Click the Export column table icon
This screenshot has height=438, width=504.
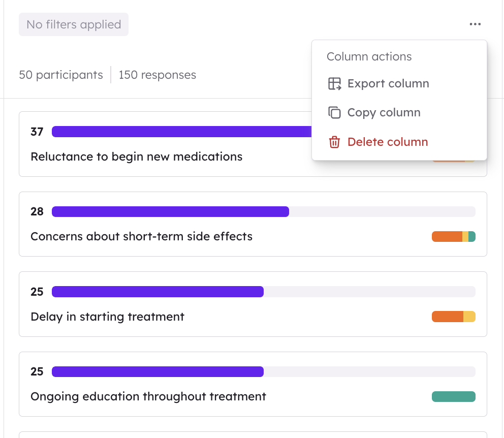(x=334, y=84)
